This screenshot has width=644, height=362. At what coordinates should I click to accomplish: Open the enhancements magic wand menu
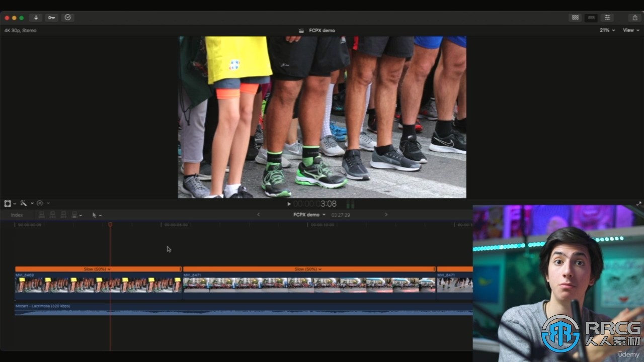[23, 203]
